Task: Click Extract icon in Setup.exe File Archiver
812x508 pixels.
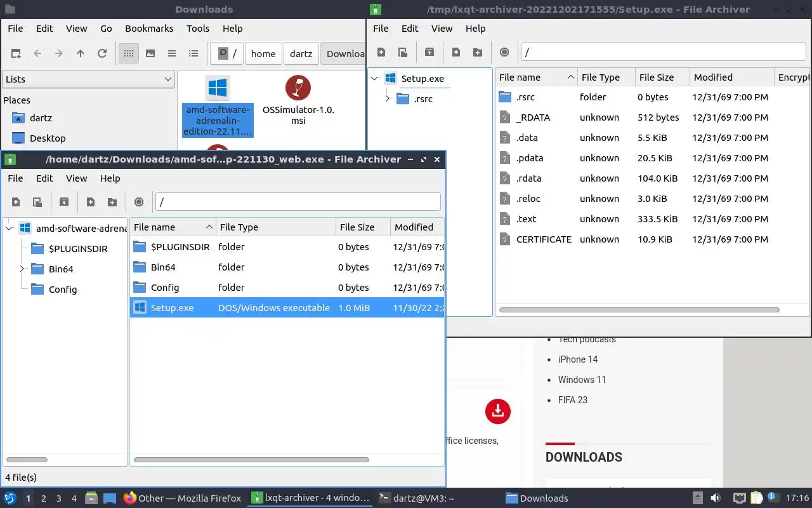Action: (x=429, y=52)
